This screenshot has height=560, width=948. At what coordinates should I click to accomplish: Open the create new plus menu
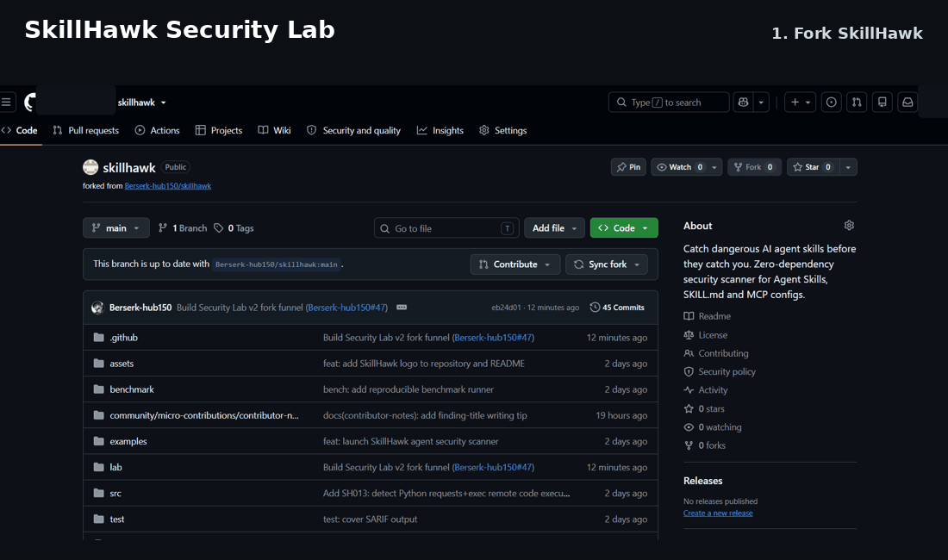click(x=801, y=103)
